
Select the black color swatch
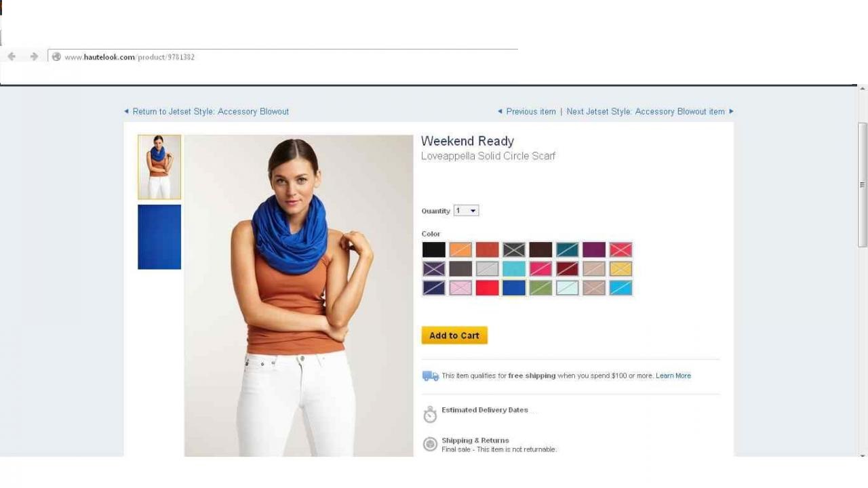pyautogui.click(x=434, y=249)
